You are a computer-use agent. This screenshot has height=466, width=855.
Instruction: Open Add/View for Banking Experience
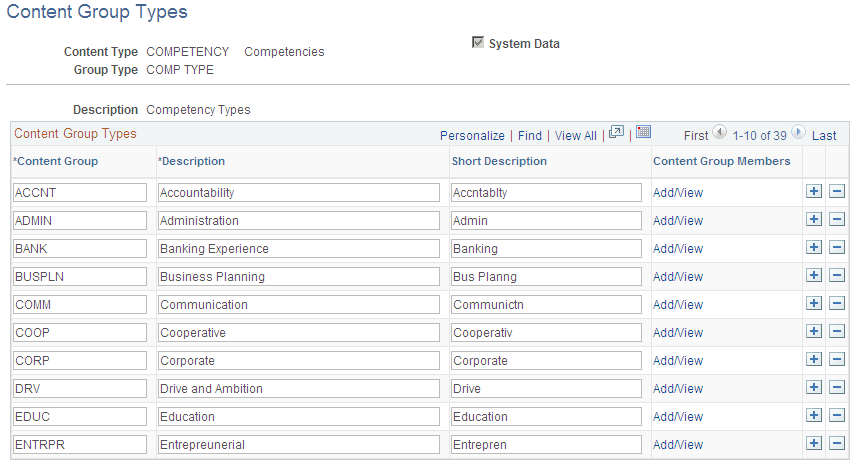click(x=678, y=248)
